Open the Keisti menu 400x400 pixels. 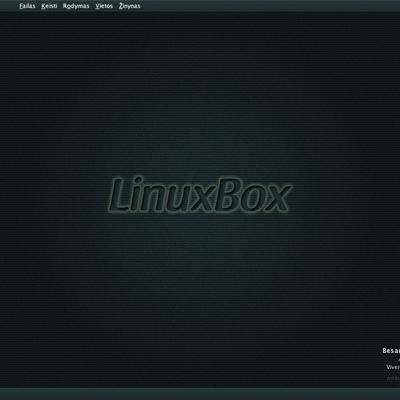tap(49, 6)
